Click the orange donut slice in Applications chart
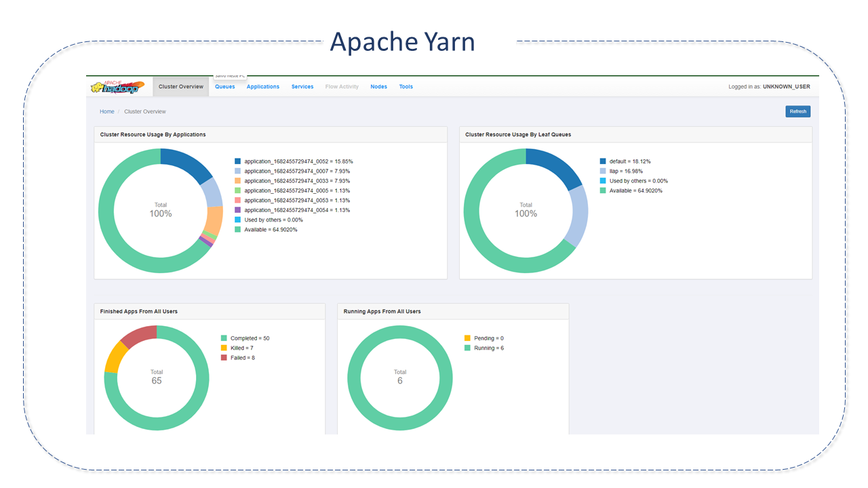The height and width of the screenshot is (488, 868). tap(214, 221)
